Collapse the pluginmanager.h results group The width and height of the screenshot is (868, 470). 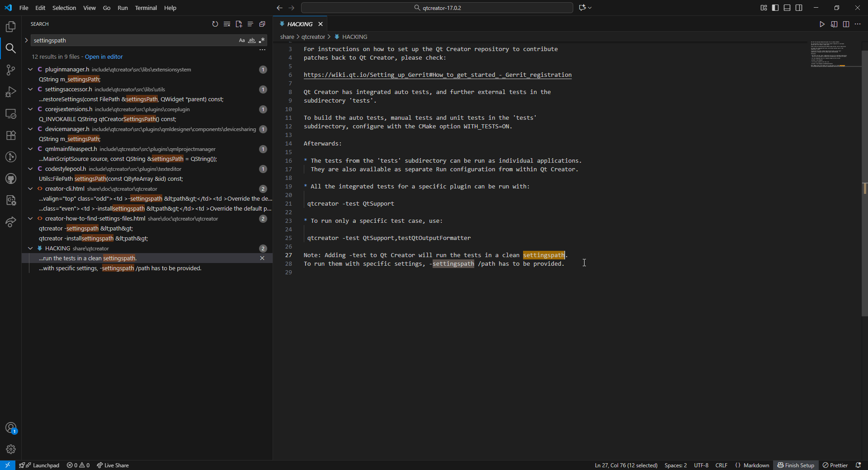click(x=30, y=70)
